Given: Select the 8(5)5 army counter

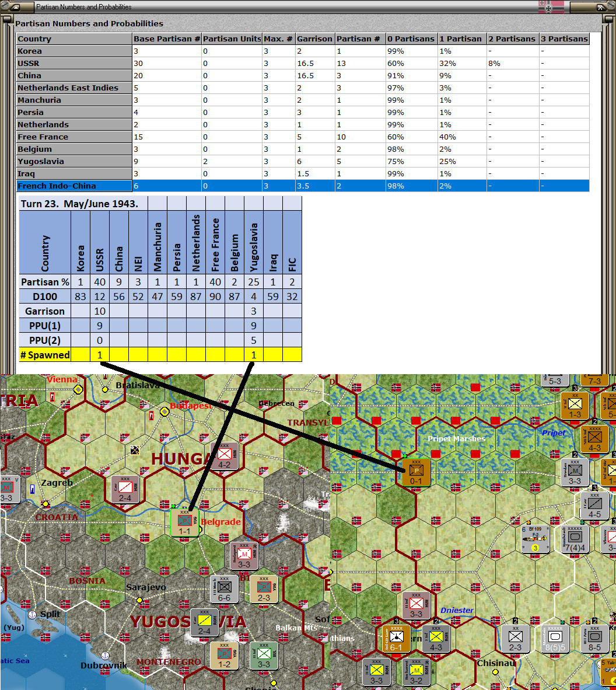Looking at the screenshot, I should (x=555, y=639).
